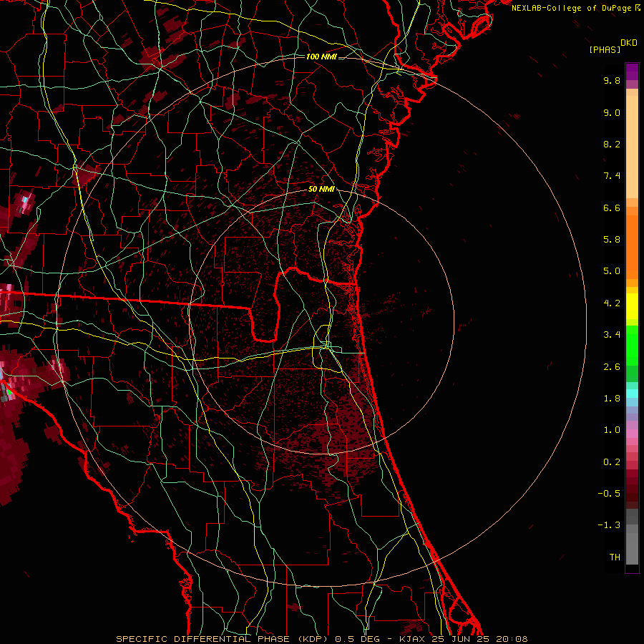Click the 2.6 legend value
The width and height of the screenshot is (644, 644).
[x=612, y=367]
